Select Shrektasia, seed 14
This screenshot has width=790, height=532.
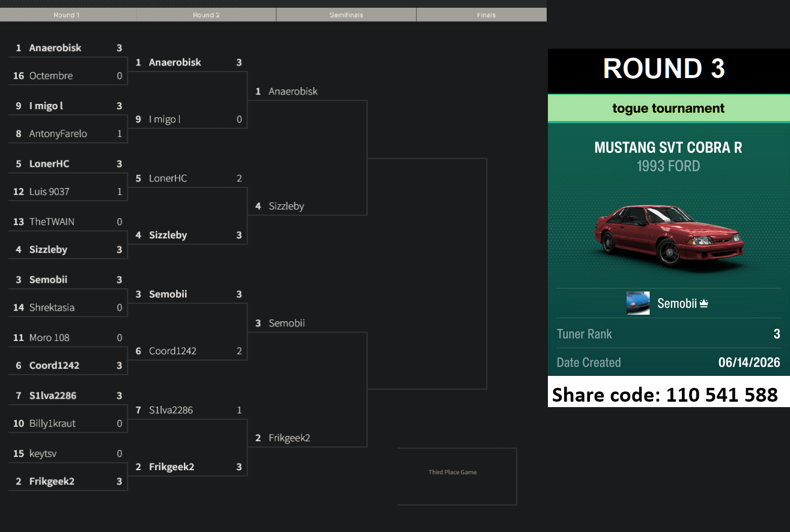52,307
